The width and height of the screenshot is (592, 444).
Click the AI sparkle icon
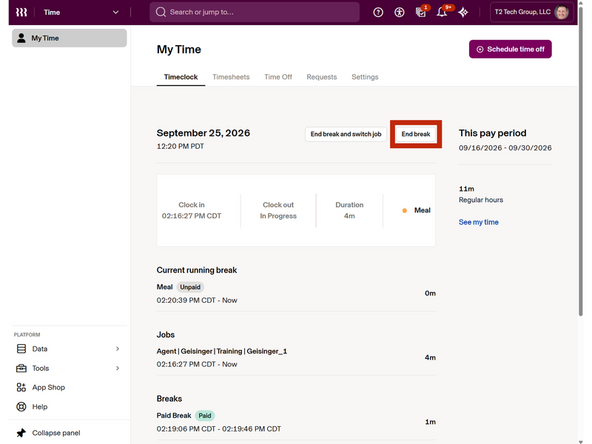[x=463, y=12]
